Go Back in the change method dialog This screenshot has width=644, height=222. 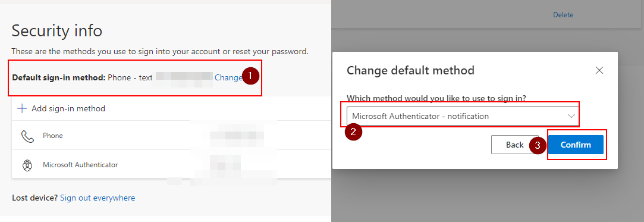point(514,145)
